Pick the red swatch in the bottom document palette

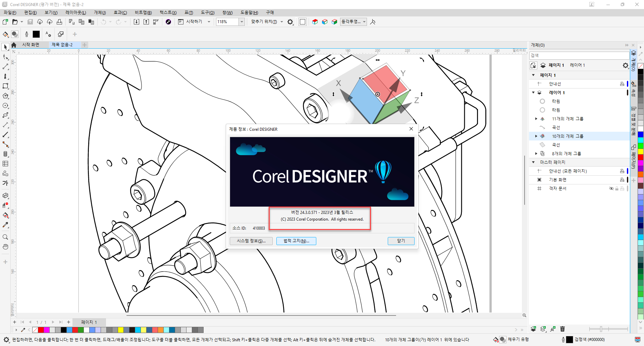tap(41, 330)
